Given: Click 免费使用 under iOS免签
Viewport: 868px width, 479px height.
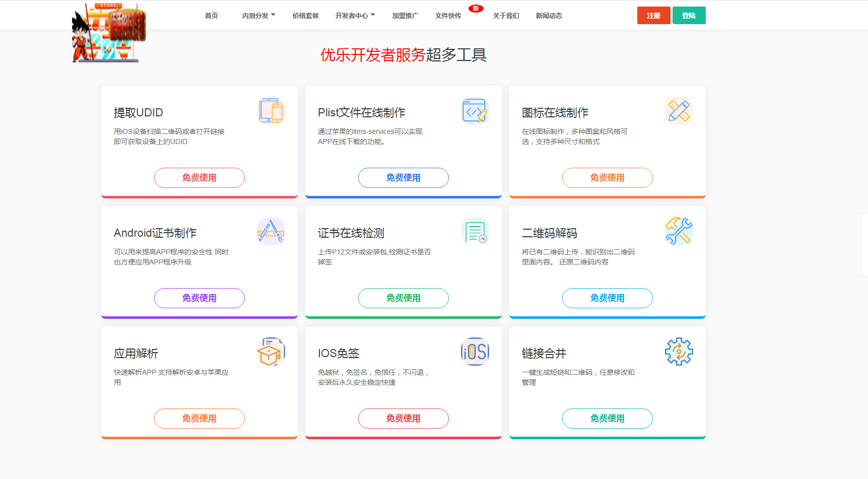Looking at the screenshot, I should click(x=403, y=418).
